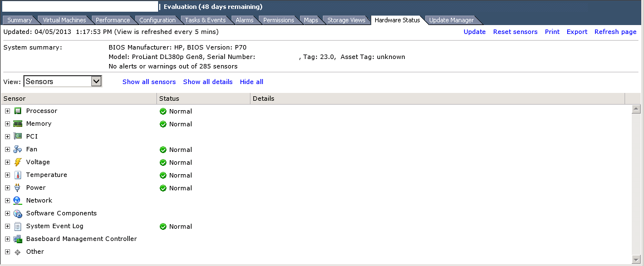Viewport: 644px width, 266px height.
Task: Click the Memory module icon
Action: (18, 124)
